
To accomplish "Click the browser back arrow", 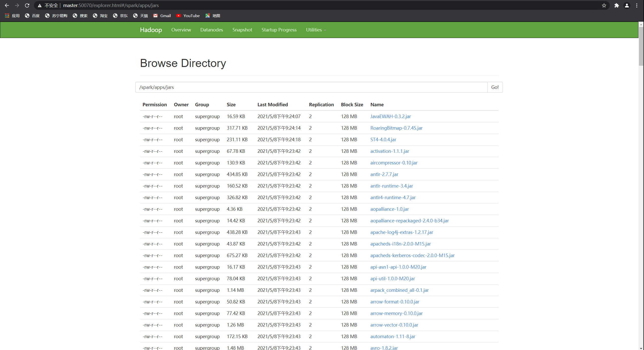I will click(7, 5).
